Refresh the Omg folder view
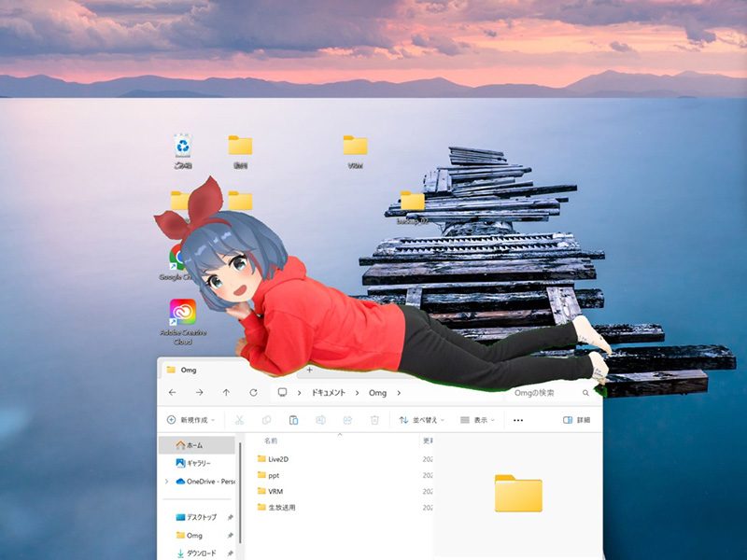 coord(253,393)
